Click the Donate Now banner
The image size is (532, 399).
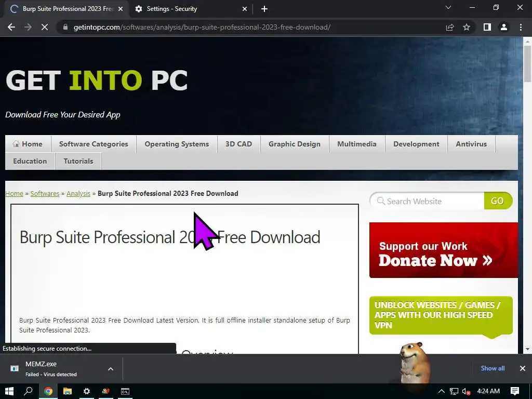pyautogui.click(x=444, y=250)
